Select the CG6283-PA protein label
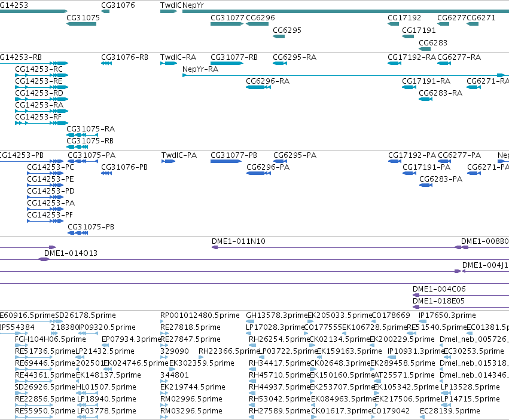509x420 pixels. tap(441, 179)
